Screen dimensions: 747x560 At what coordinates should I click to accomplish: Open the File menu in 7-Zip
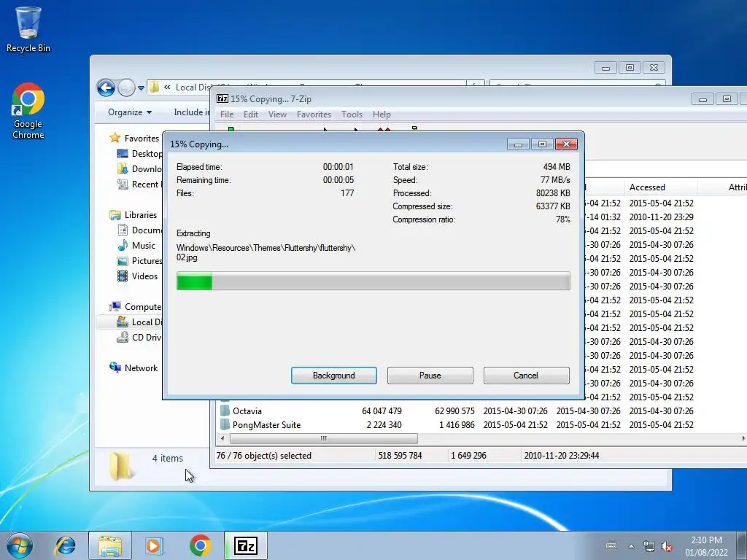click(227, 114)
